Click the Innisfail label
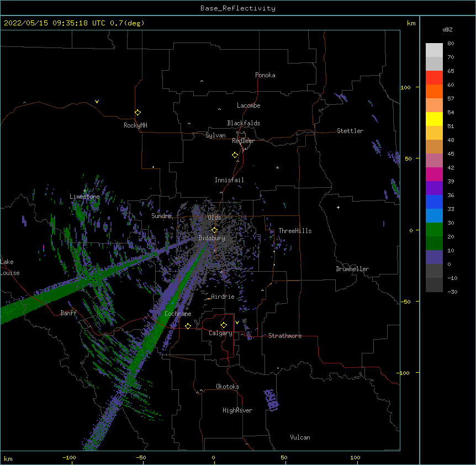The width and height of the screenshot is (476, 465). [x=229, y=180]
